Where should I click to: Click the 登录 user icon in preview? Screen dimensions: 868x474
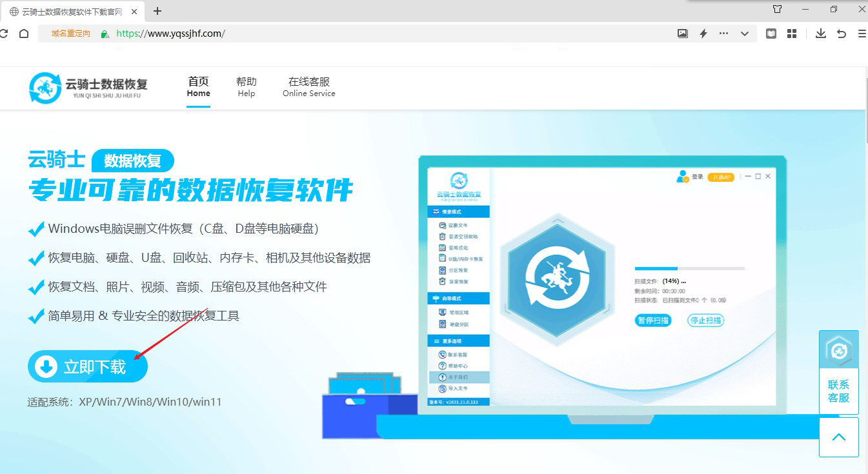click(683, 176)
